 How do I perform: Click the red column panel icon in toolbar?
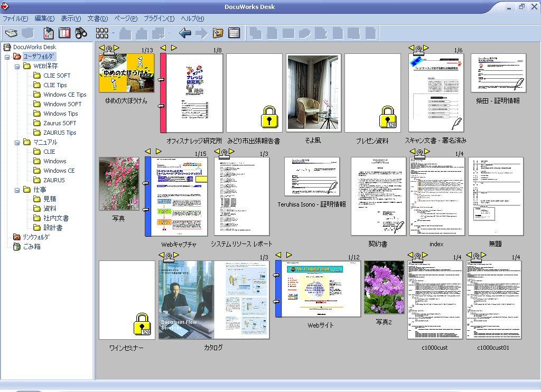tap(64, 33)
